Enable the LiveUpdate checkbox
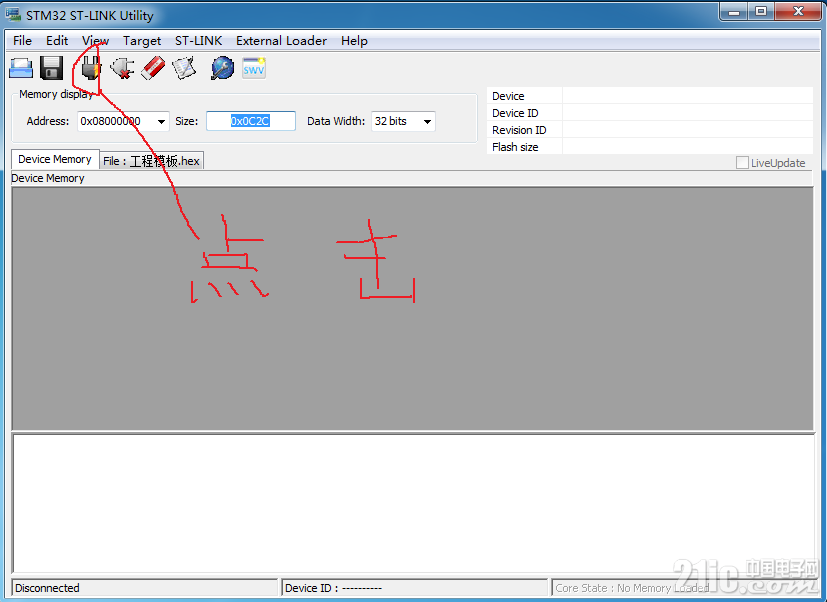This screenshot has height=602, width=827. (x=742, y=163)
